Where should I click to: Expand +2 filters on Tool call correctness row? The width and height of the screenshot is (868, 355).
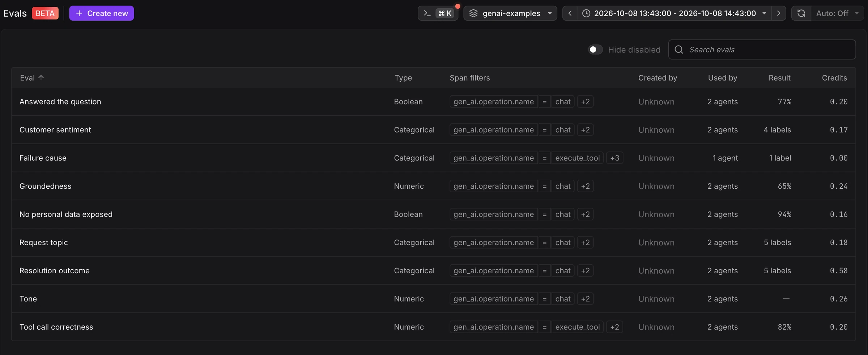click(614, 327)
